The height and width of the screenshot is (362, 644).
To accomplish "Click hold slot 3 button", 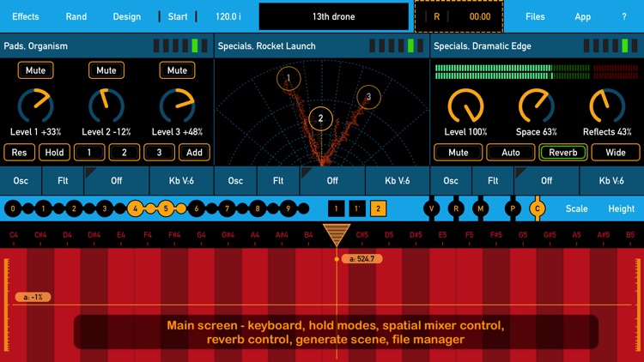I will coord(159,153).
